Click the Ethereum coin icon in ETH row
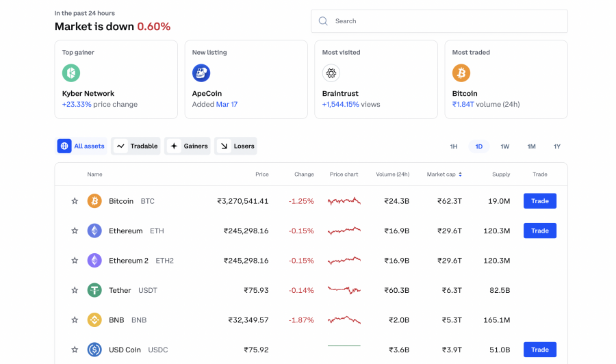Image resolution: width=616 pixels, height=364 pixels. tap(94, 231)
